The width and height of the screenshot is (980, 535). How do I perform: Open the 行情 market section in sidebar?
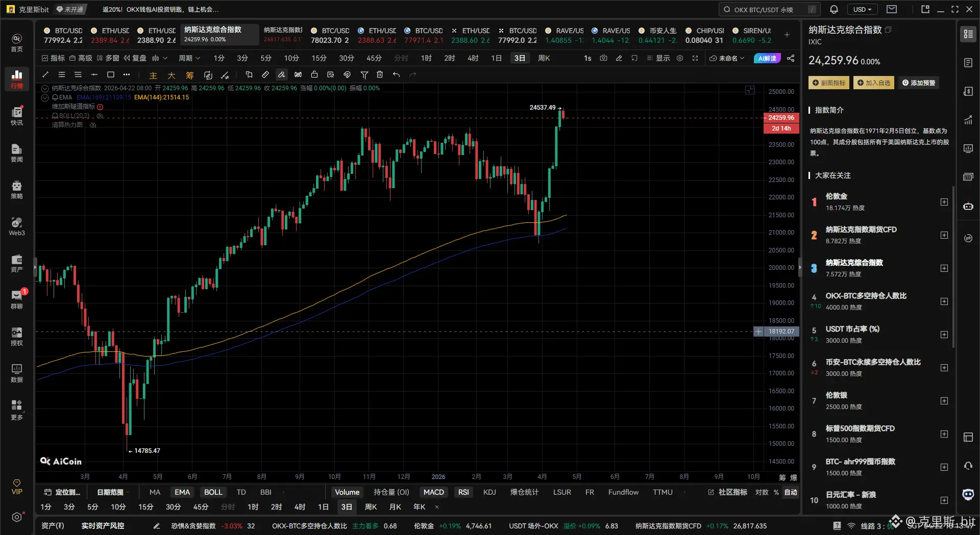(x=17, y=79)
